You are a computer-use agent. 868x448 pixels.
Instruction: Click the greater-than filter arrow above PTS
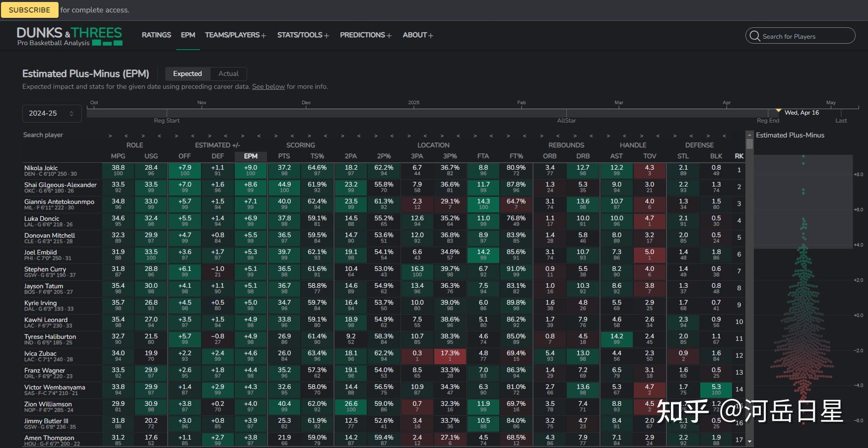click(x=276, y=136)
